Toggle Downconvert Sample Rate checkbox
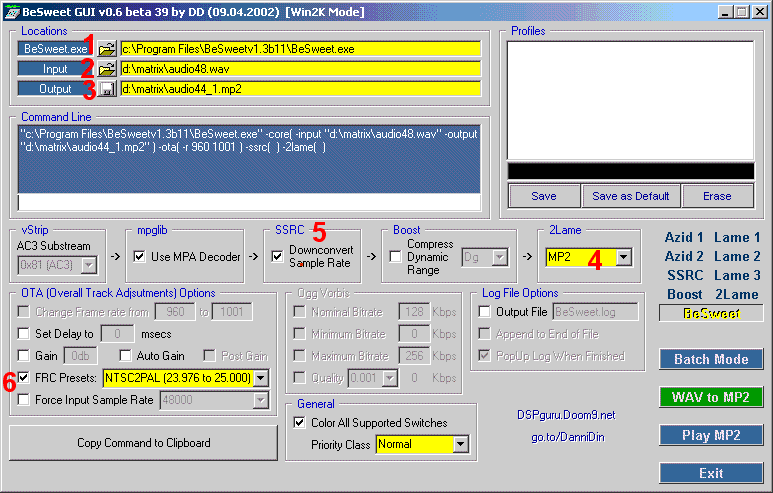 278,256
